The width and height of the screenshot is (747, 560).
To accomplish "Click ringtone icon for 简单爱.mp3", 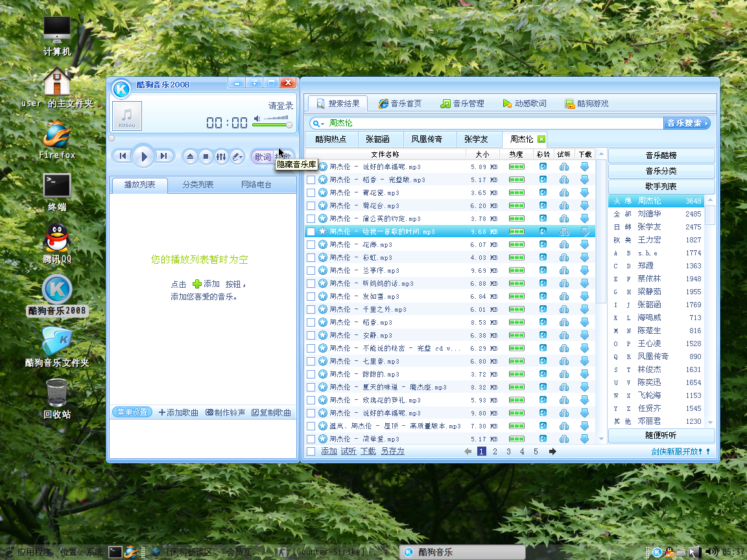I will coord(543,439).
